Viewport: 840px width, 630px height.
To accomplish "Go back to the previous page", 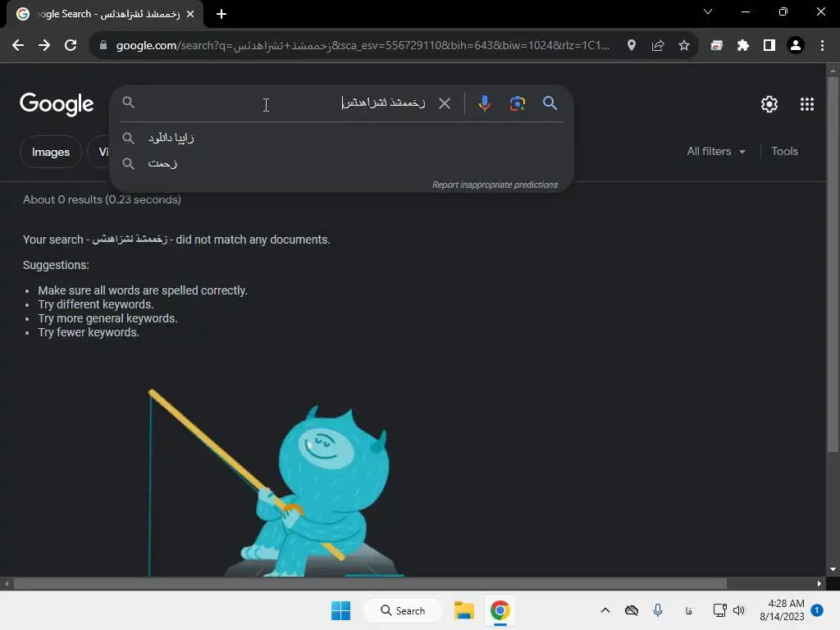I will click(x=18, y=46).
